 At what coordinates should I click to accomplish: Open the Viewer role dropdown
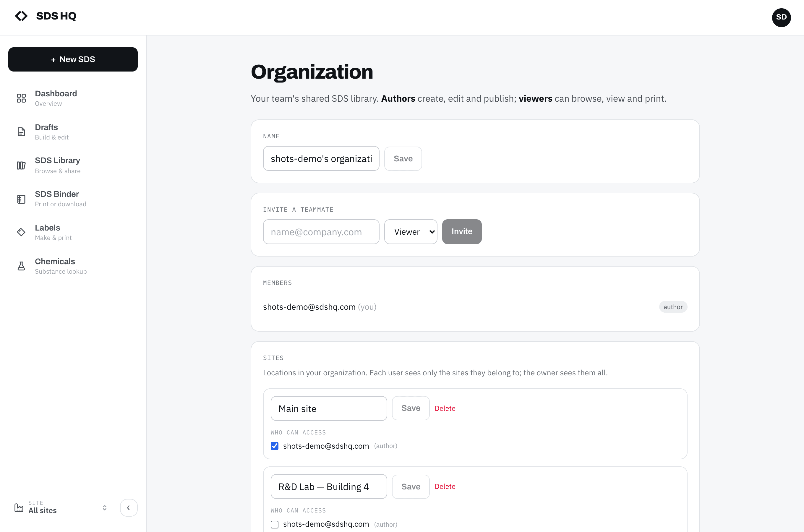[x=411, y=232]
